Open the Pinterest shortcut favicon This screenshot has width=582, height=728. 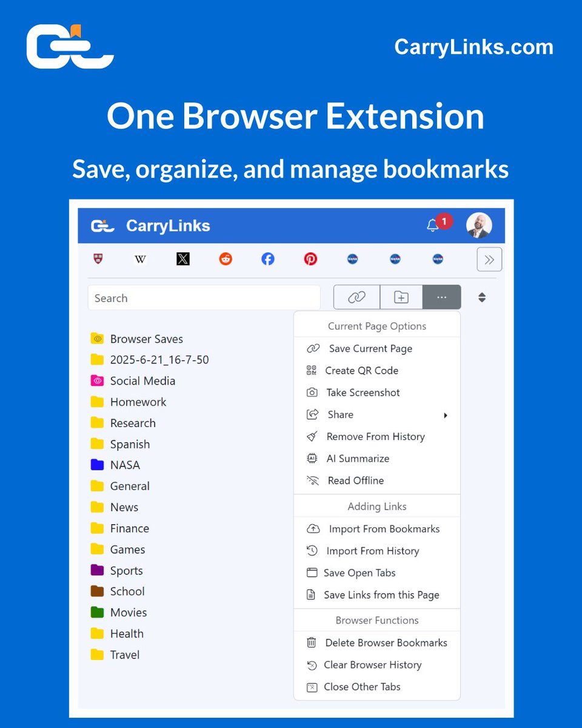[x=310, y=259]
